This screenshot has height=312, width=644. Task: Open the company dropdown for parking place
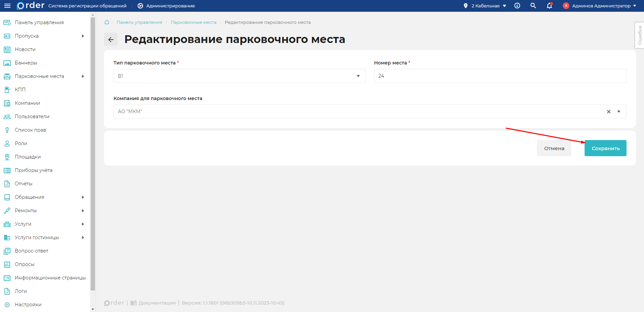coord(619,111)
